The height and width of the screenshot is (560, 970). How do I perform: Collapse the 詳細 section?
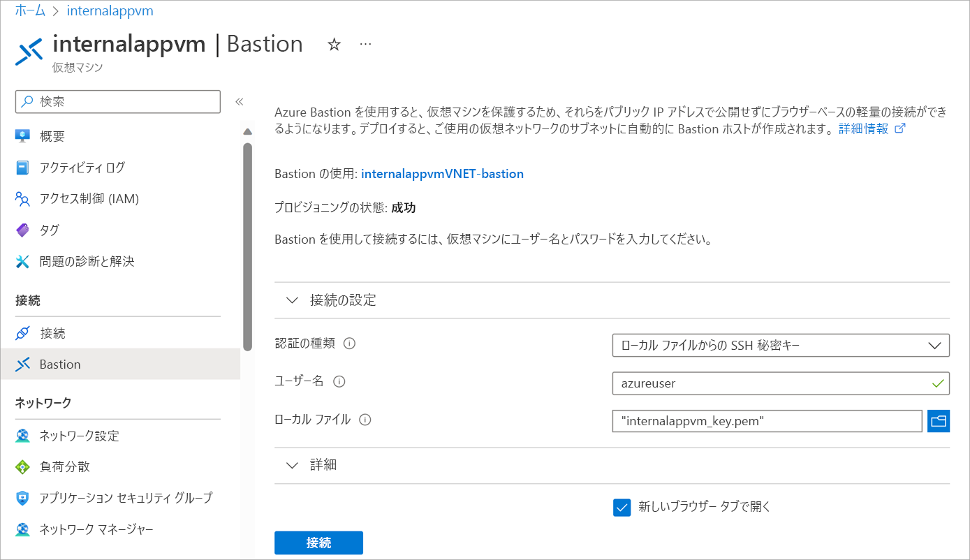point(293,466)
